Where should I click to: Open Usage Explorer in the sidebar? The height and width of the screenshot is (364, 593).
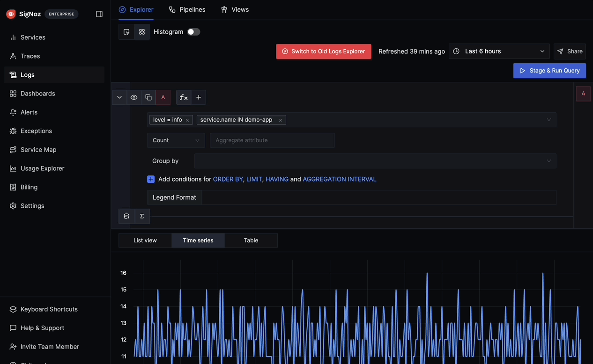[54, 168]
